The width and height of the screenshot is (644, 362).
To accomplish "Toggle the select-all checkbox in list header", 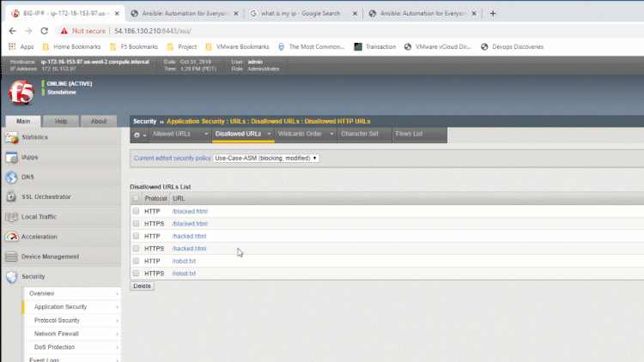I will coord(136,198).
